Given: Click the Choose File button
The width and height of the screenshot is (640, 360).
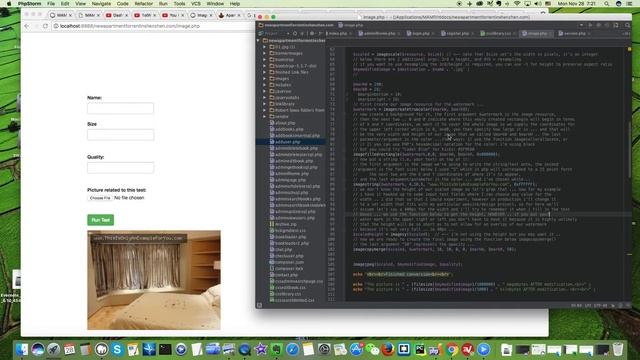Looking at the screenshot, I should (100, 198).
